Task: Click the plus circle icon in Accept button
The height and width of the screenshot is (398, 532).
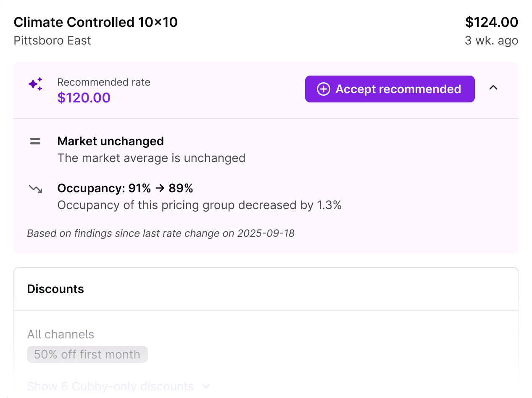Action: (x=323, y=89)
